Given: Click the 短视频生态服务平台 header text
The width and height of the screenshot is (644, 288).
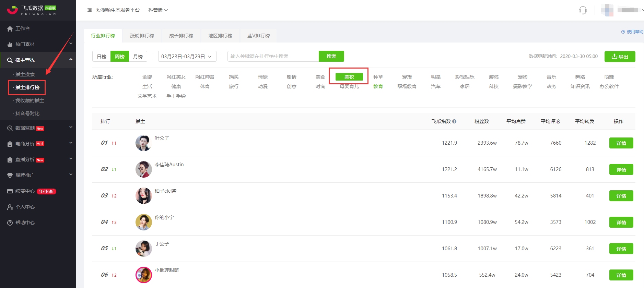Looking at the screenshot, I should click(x=118, y=10).
